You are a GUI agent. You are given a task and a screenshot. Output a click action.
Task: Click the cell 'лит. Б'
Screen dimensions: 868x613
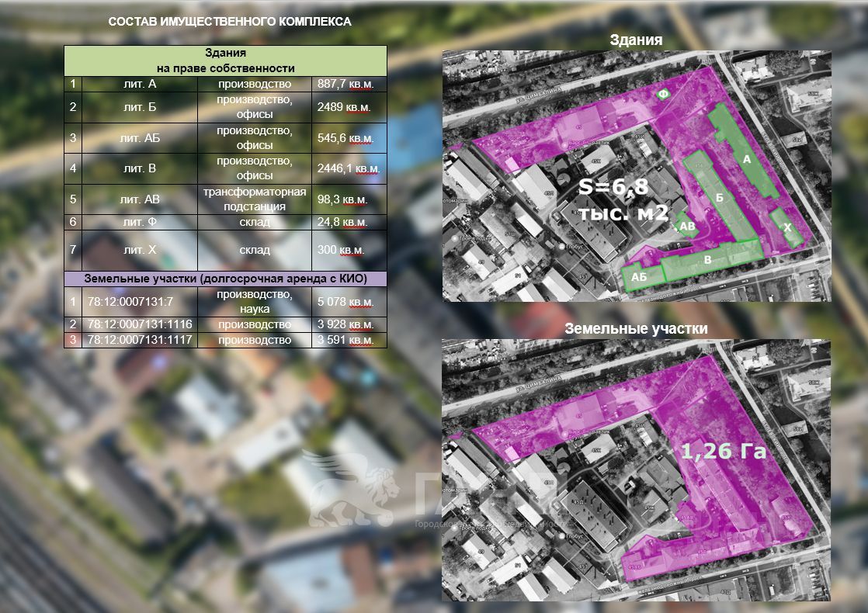[140, 107]
